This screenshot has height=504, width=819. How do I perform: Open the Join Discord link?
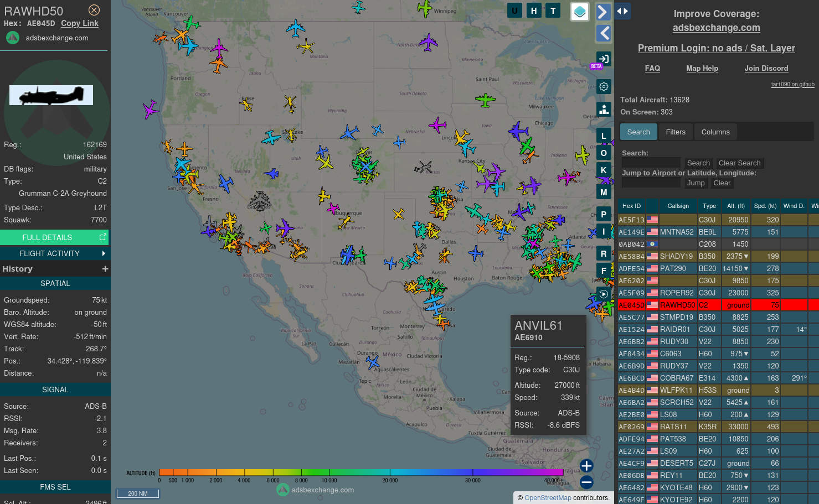pos(766,68)
